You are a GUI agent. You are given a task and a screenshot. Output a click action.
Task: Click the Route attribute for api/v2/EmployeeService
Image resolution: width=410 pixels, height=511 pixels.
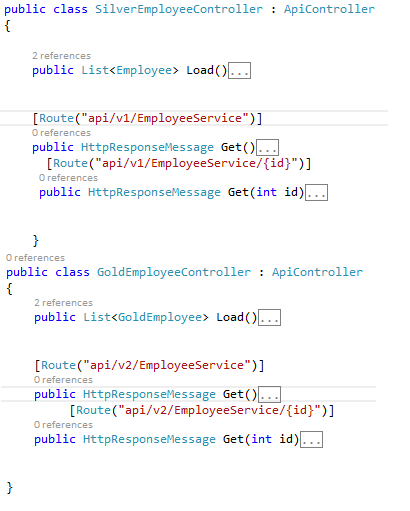(58, 365)
